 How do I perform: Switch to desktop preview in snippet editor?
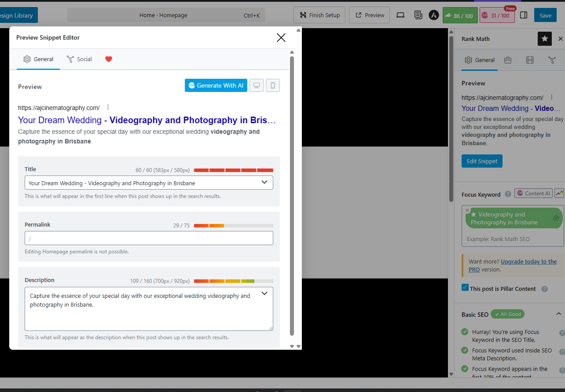click(x=257, y=85)
